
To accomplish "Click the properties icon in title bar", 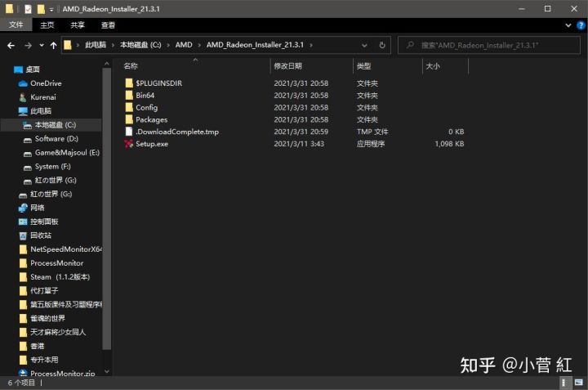I will (28, 9).
